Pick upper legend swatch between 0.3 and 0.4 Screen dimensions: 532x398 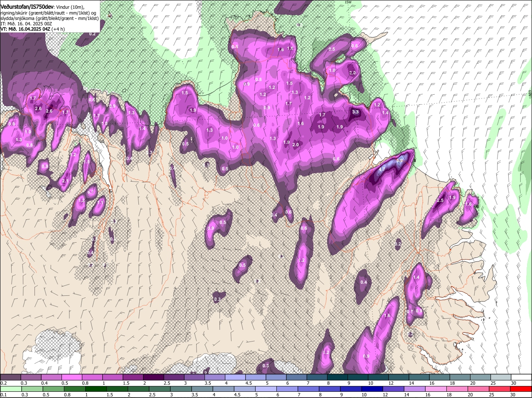(x=31, y=377)
